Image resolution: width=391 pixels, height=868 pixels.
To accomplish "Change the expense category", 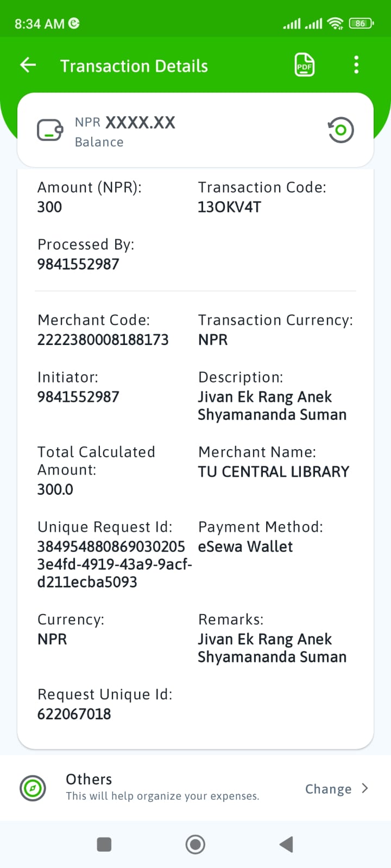I will point(329,789).
